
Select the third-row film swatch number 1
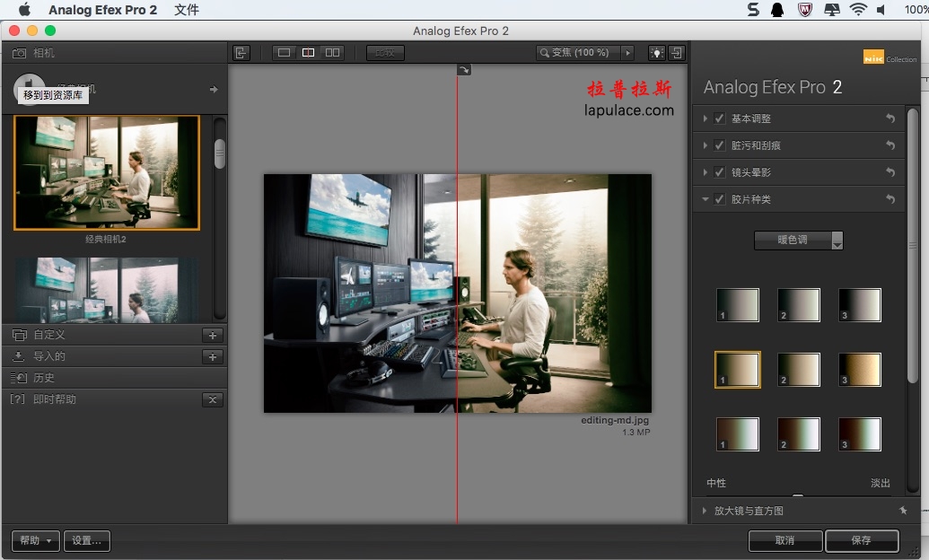click(738, 434)
